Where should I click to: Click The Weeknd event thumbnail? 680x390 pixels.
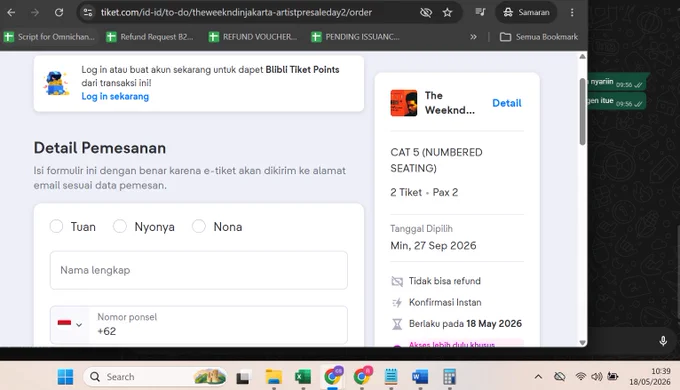click(404, 103)
